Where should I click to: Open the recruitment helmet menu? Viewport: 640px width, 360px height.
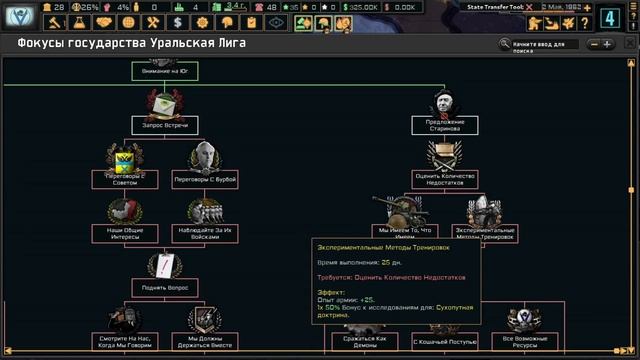(x=227, y=23)
